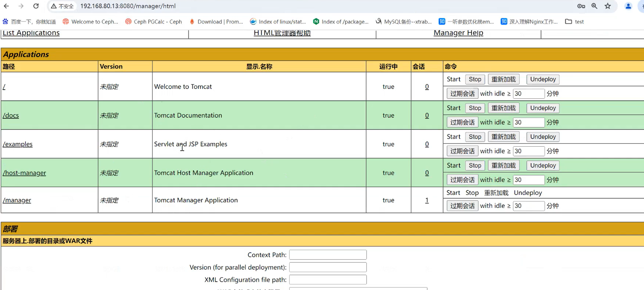Open the /docs application link

(x=11, y=115)
